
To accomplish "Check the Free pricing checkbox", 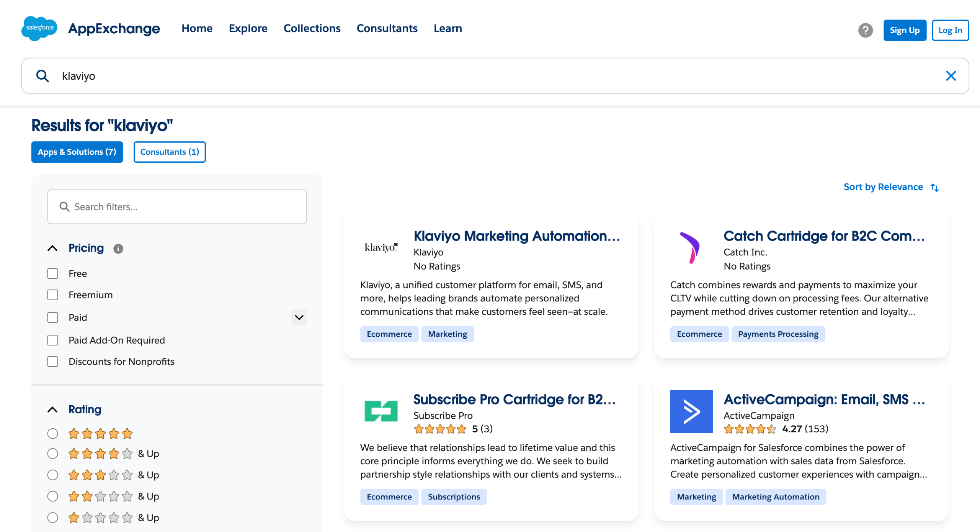I will (53, 273).
